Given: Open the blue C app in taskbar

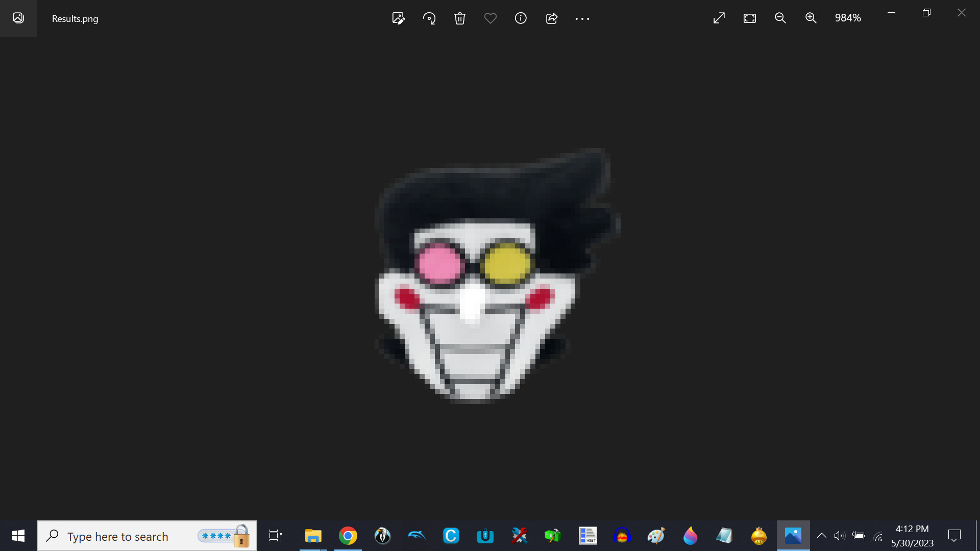Looking at the screenshot, I should (451, 536).
